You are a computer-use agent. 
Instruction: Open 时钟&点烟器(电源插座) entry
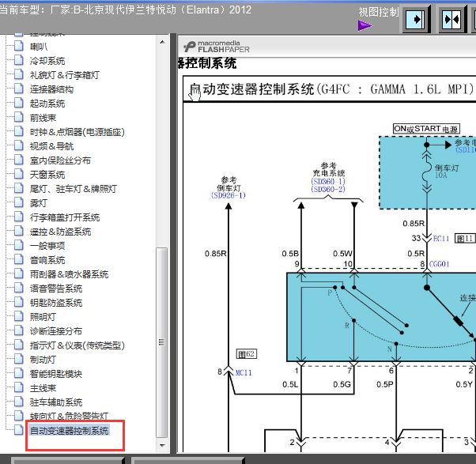(x=77, y=132)
